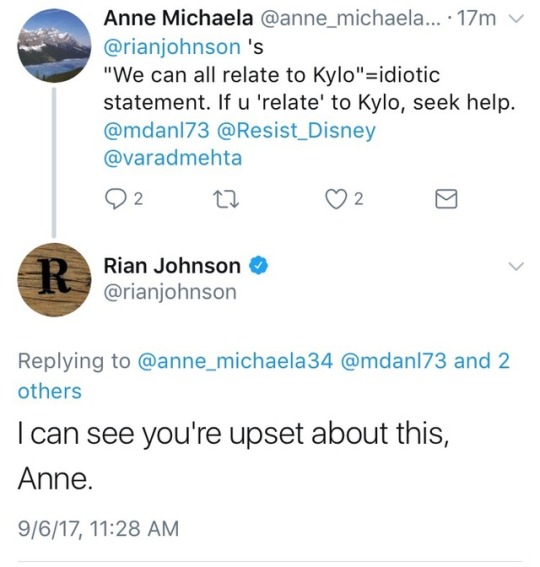Visit the @varadmehta mention link

click(173, 158)
